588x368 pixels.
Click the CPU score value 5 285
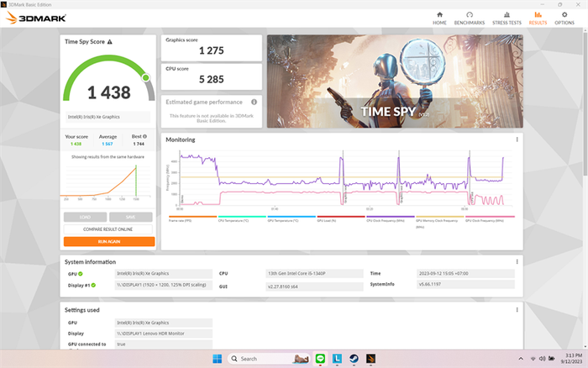click(x=211, y=80)
